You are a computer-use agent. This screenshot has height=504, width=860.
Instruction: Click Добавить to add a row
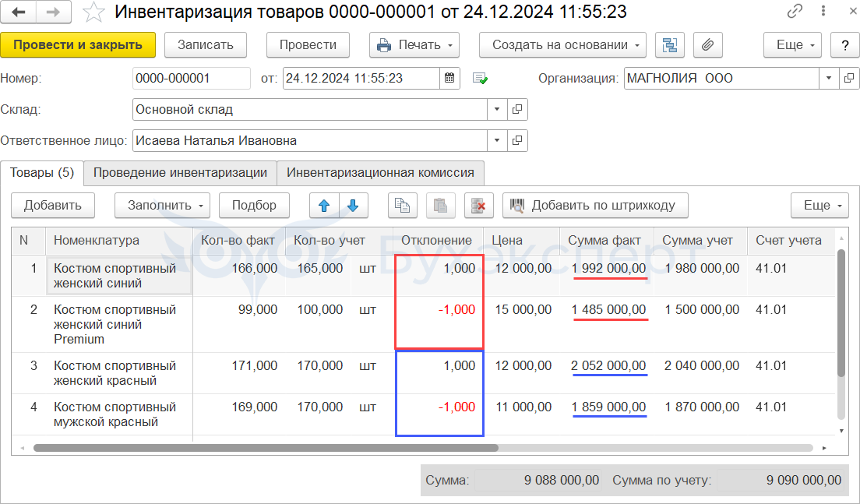(53, 206)
